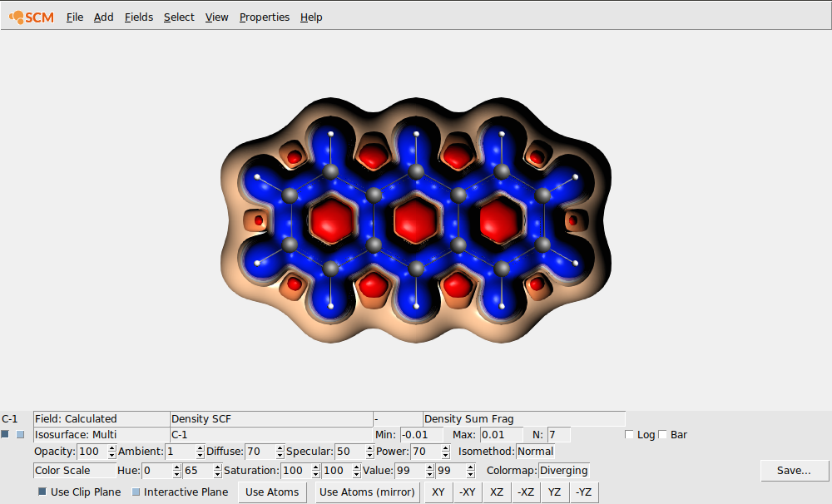Viewport: 832px width, 504px height.
Task: Open the Properties menu
Action: [265, 17]
